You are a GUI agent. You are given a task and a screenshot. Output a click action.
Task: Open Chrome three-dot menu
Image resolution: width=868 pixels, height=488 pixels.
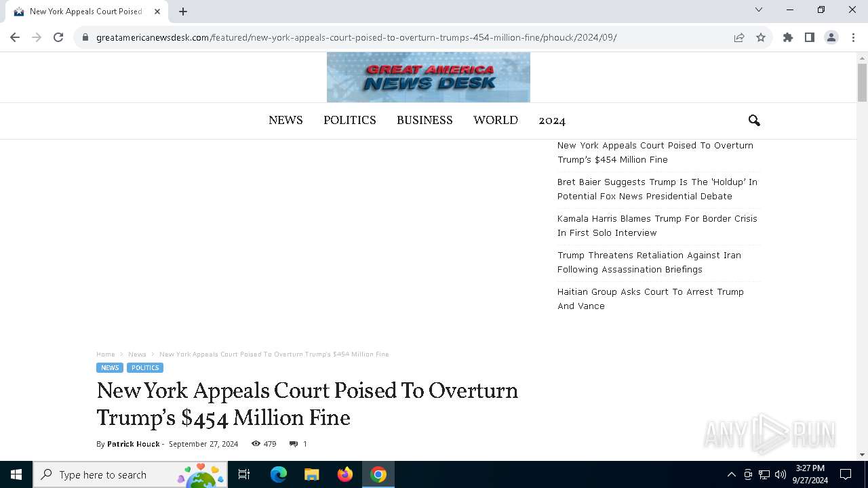click(853, 37)
